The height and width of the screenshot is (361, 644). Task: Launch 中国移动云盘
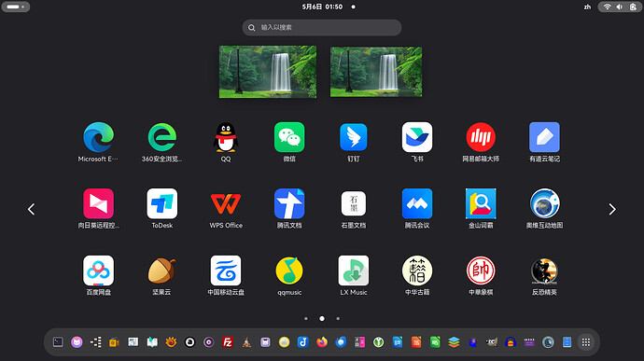pyautogui.click(x=226, y=271)
